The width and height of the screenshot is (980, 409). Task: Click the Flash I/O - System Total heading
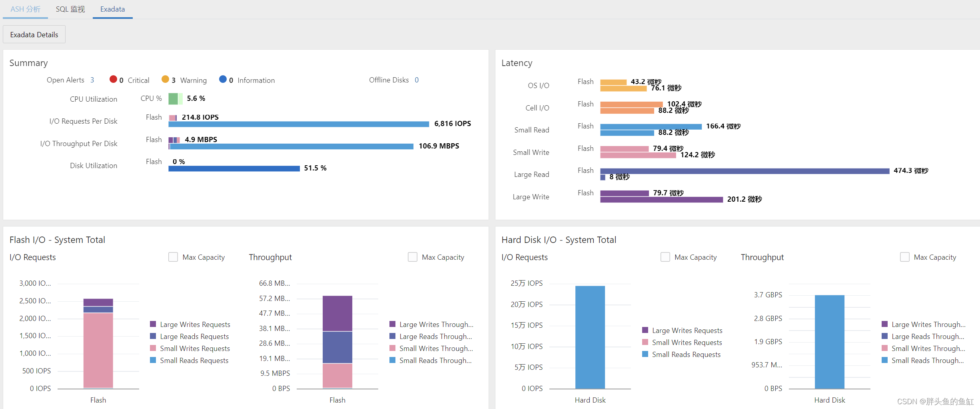pyautogui.click(x=57, y=240)
